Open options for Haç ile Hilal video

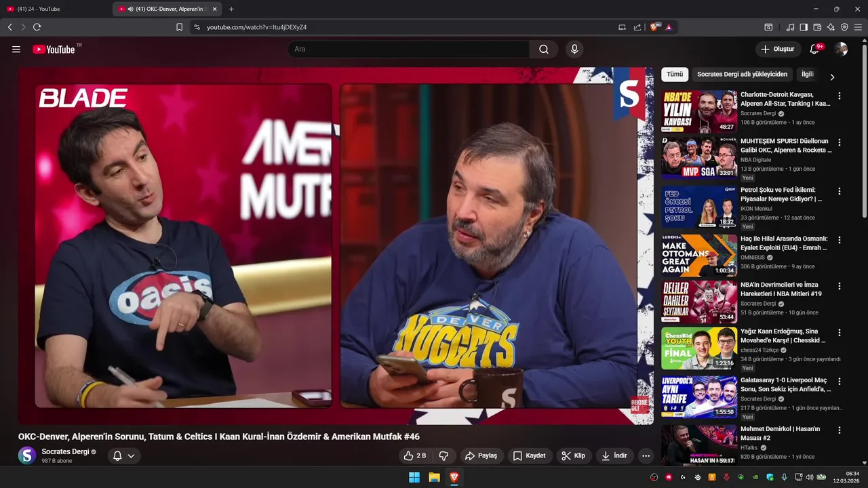840,240
